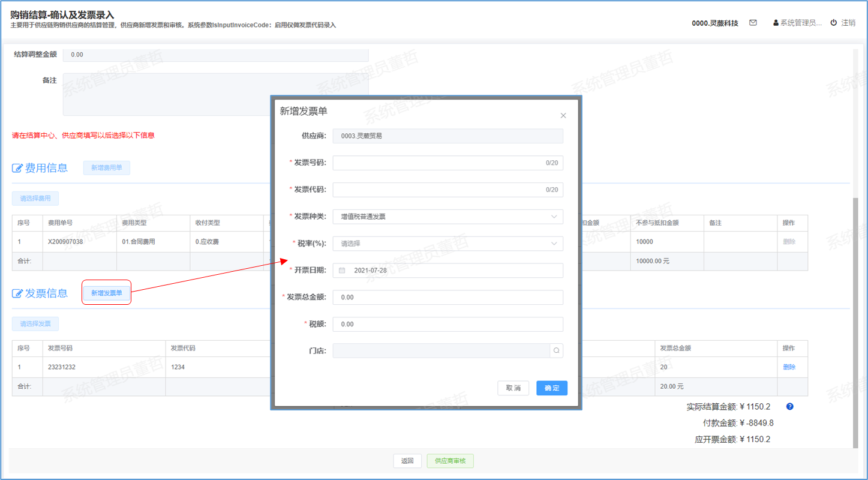
Task: Close the 新增发票单 dialog with X
Action: 563,116
